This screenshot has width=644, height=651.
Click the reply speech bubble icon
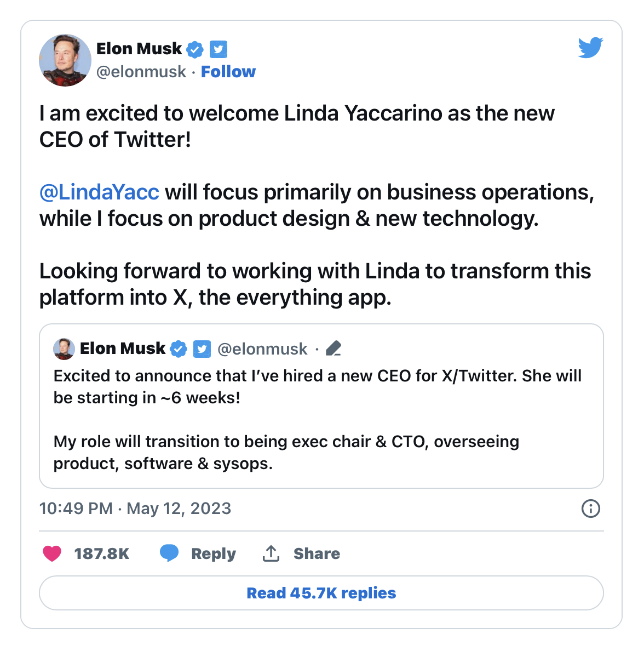click(x=169, y=553)
